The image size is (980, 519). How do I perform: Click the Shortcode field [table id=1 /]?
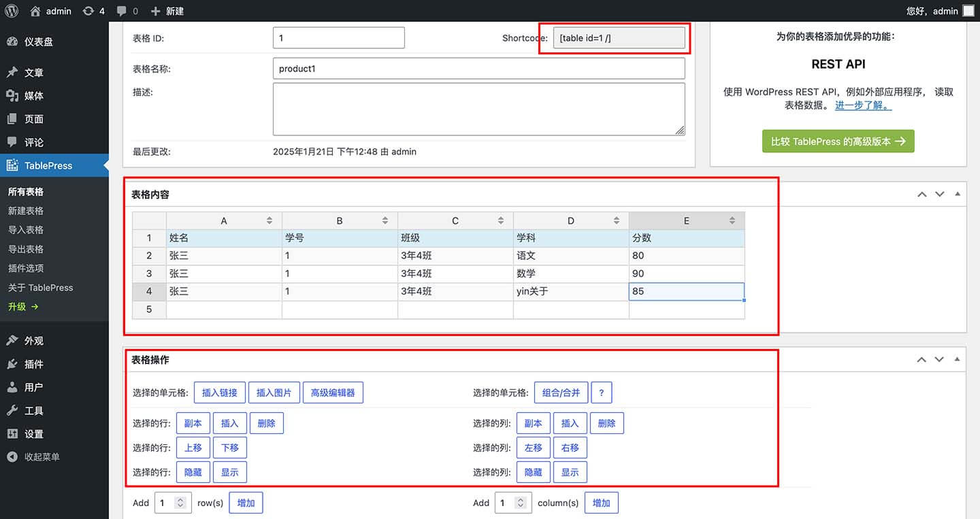pos(619,38)
